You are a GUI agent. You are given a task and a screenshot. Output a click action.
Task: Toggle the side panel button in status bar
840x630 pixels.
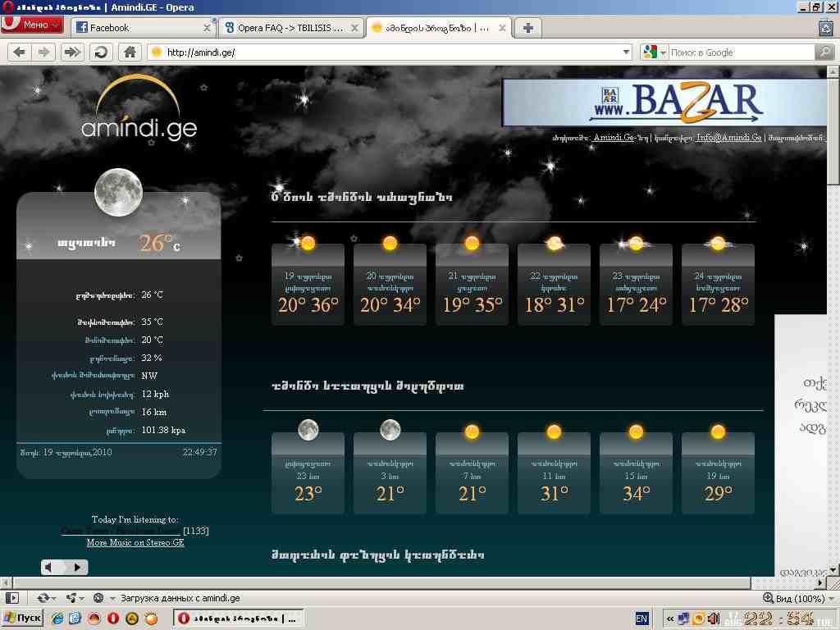tap(11, 598)
